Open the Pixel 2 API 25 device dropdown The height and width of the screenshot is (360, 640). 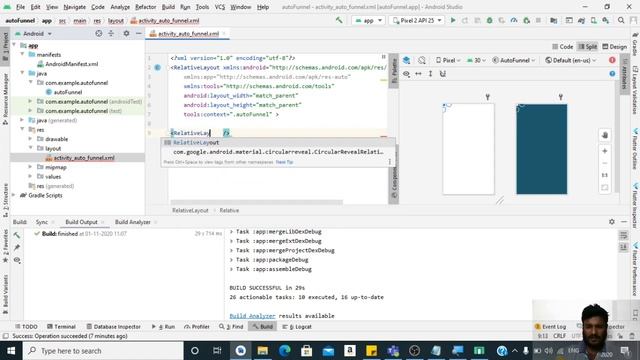coord(417,20)
